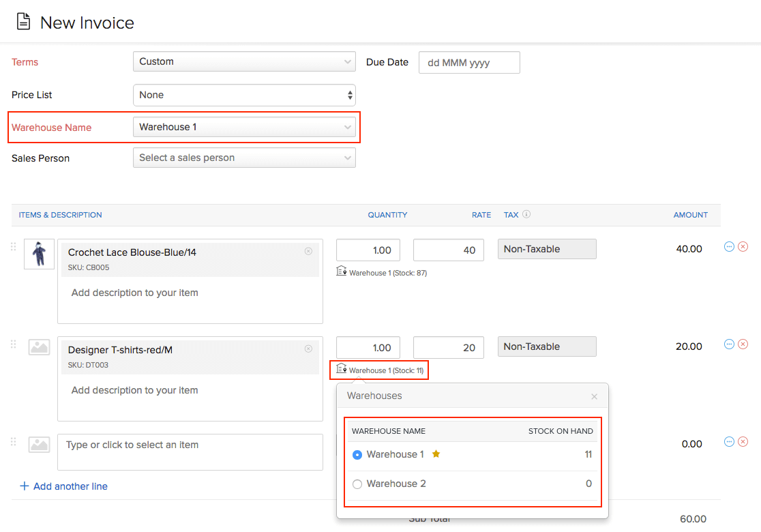The width and height of the screenshot is (761, 532).
Task: Click the Tax info icon in header
Action: click(526, 214)
